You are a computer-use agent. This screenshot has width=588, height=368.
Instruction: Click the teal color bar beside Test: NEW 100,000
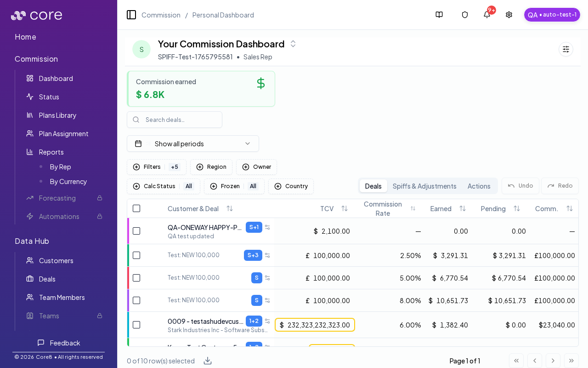[x=129, y=255]
